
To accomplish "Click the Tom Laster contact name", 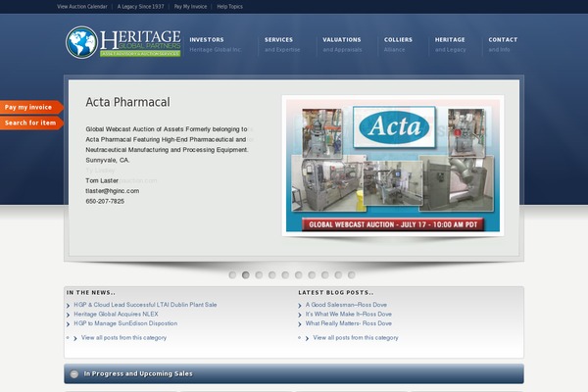I will point(102,180).
